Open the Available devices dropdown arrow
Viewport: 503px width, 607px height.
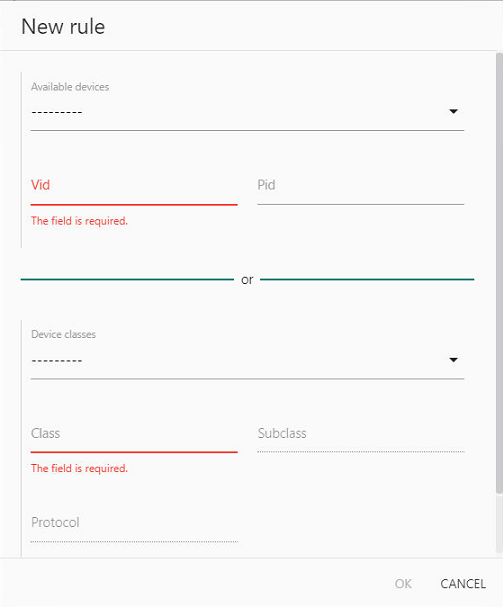[x=453, y=111]
